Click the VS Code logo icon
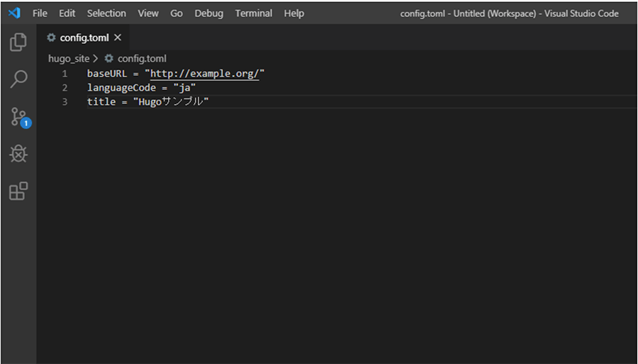 tap(14, 13)
